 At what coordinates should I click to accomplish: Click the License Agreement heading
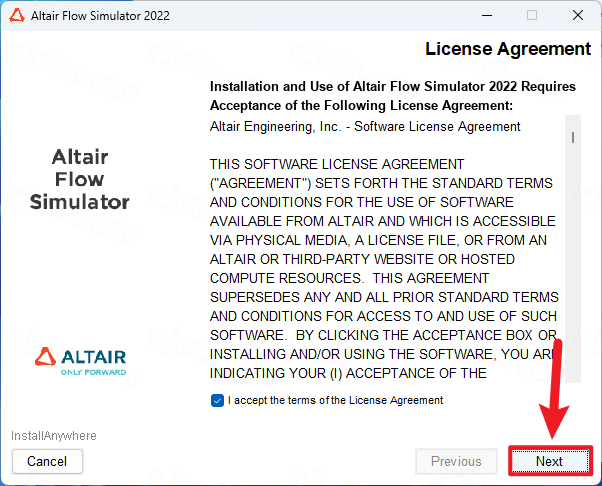[x=508, y=49]
